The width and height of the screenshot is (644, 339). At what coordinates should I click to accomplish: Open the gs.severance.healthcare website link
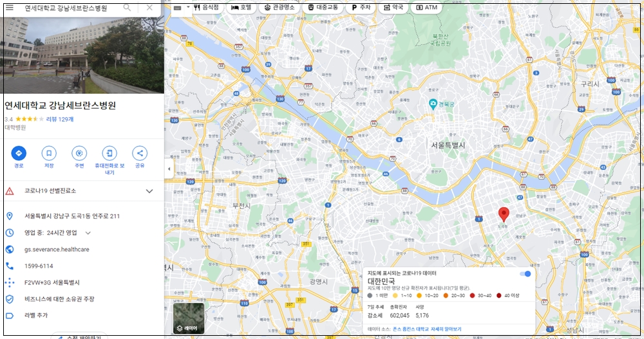pos(57,249)
